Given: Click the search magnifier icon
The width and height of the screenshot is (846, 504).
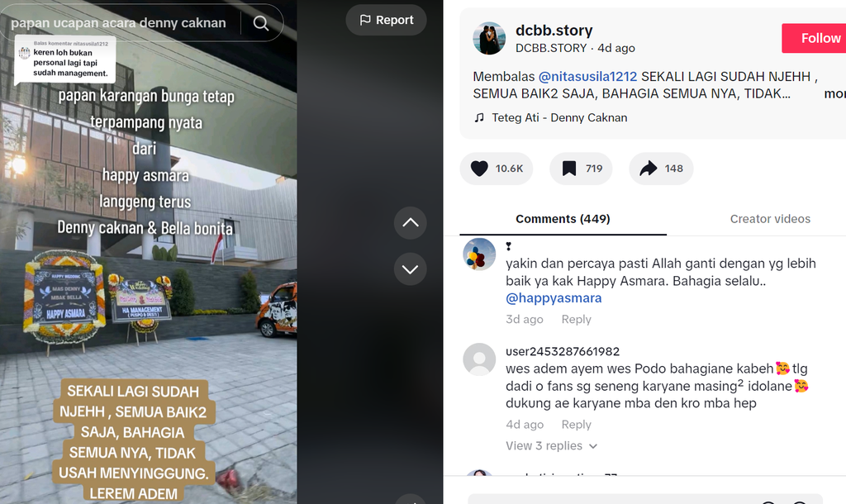Looking at the screenshot, I should pos(261,23).
